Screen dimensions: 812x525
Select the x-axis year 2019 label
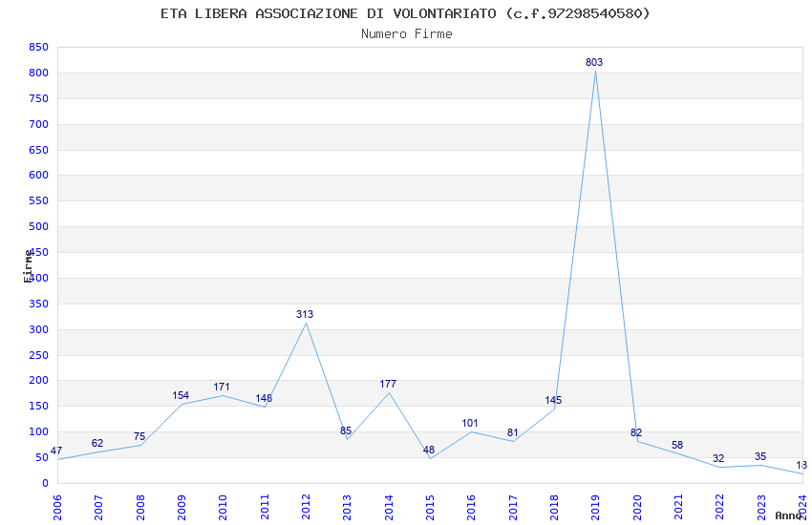595,508
